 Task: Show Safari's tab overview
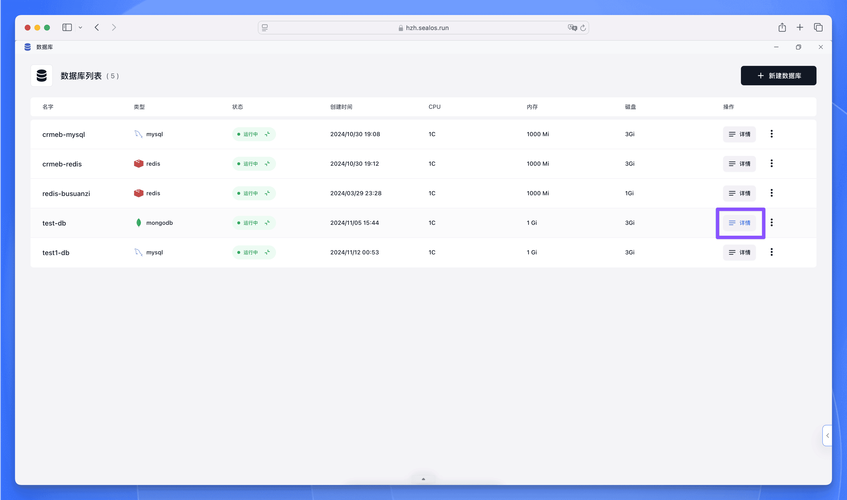(818, 28)
